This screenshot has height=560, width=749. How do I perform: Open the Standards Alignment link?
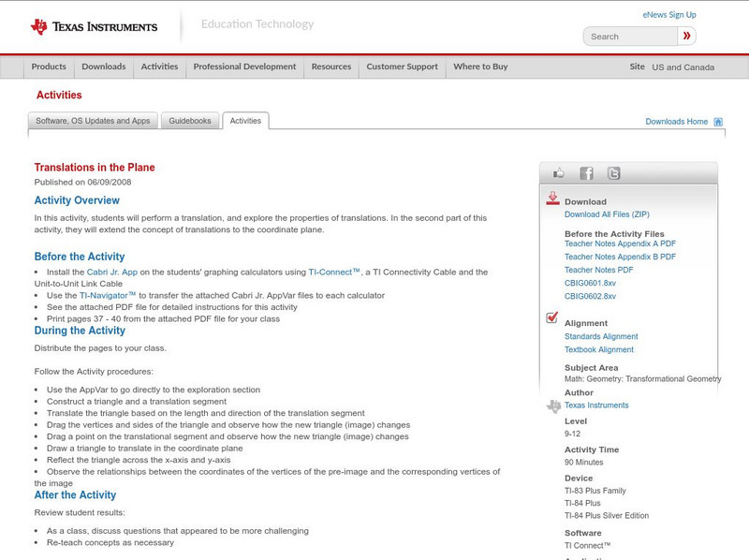point(601,337)
